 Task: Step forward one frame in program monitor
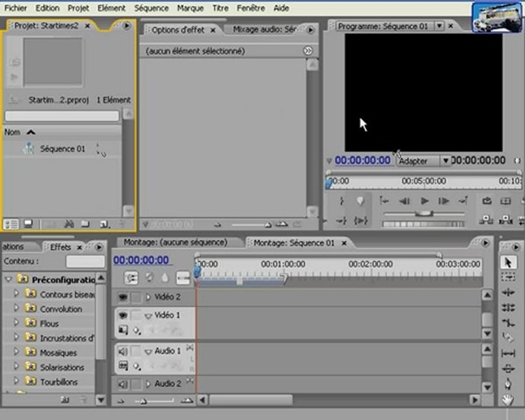click(444, 201)
